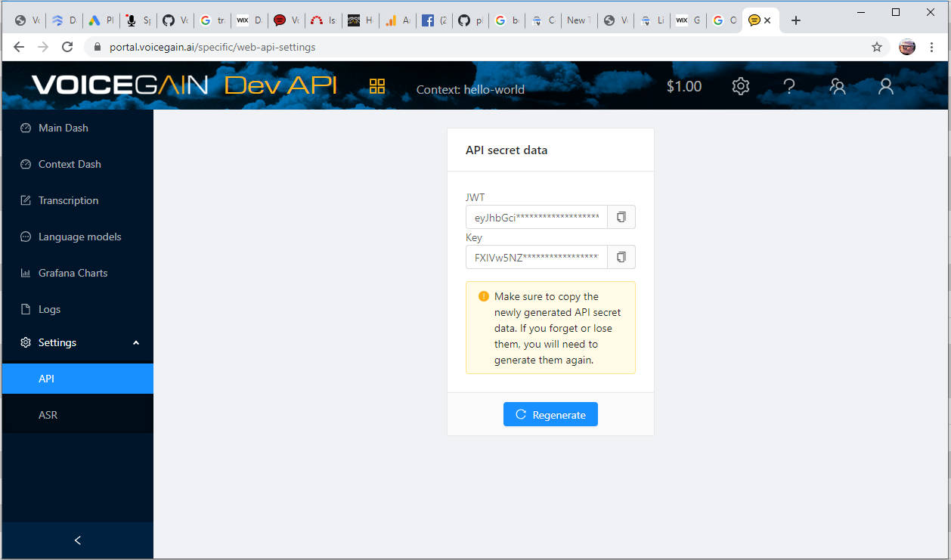Viewport: 951px width, 560px height.
Task: Click the VOICEGAIN Dev API logo
Action: [184, 85]
